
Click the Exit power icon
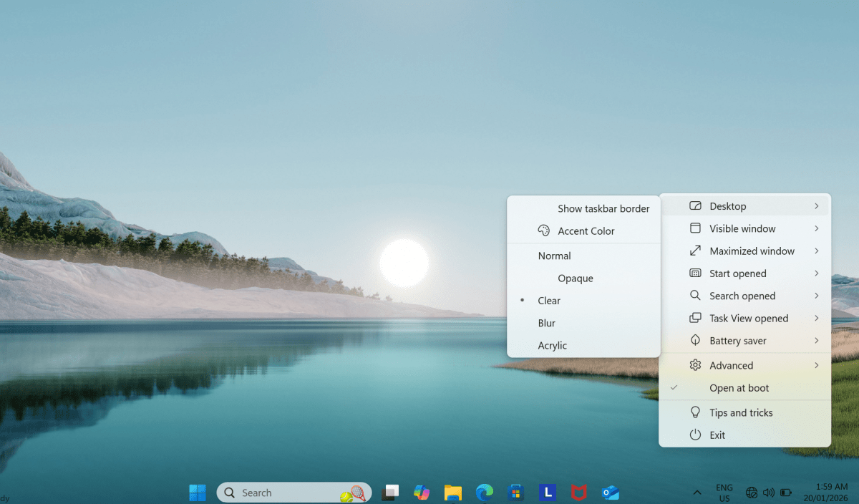[x=694, y=435]
